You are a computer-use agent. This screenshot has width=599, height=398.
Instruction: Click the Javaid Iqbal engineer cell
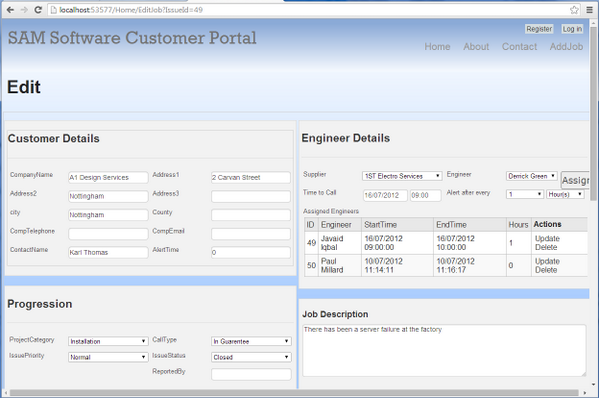[340, 243]
